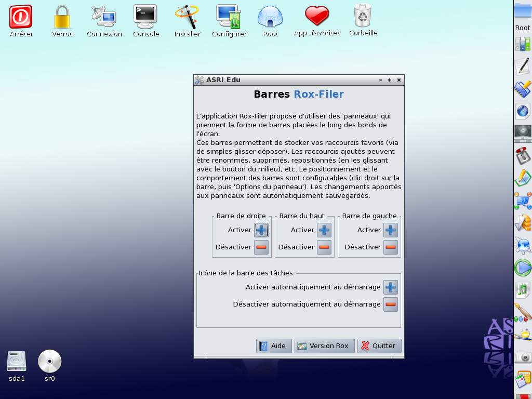The height and width of the screenshot is (399, 532).
Task: Open the green book with pencil icon
Action: 523,178
